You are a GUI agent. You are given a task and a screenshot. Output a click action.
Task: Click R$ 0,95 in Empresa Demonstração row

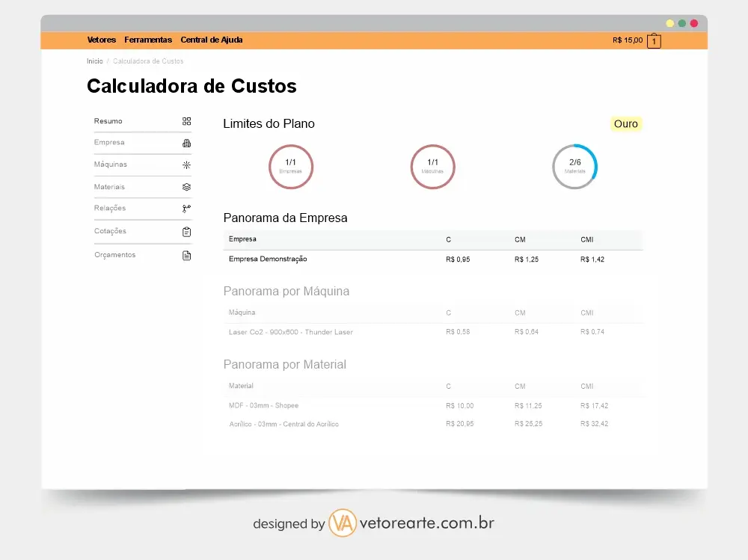[458, 259]
